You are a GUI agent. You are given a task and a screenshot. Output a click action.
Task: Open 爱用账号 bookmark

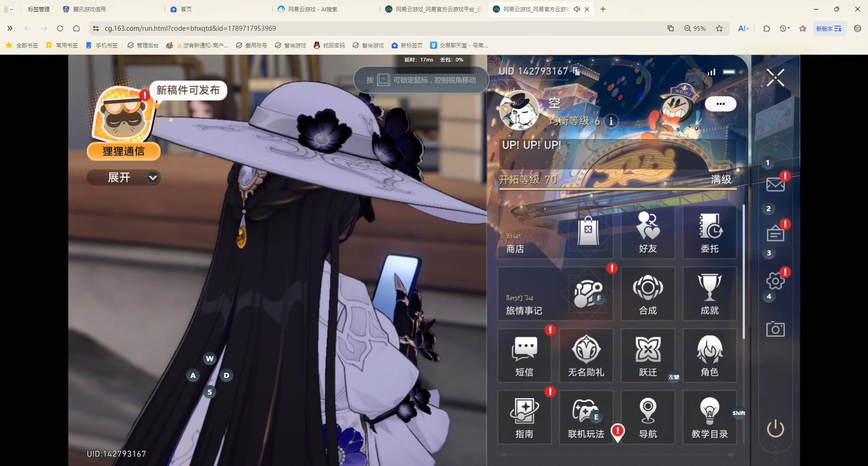251,45
